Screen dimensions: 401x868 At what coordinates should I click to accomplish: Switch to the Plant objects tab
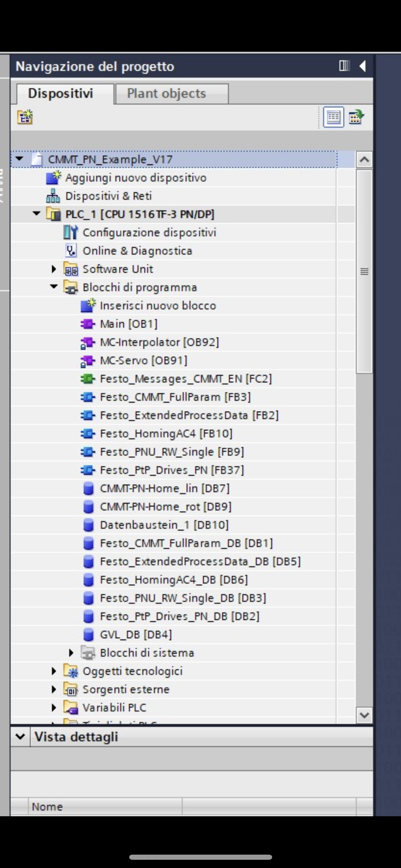[x=172, y=93]
